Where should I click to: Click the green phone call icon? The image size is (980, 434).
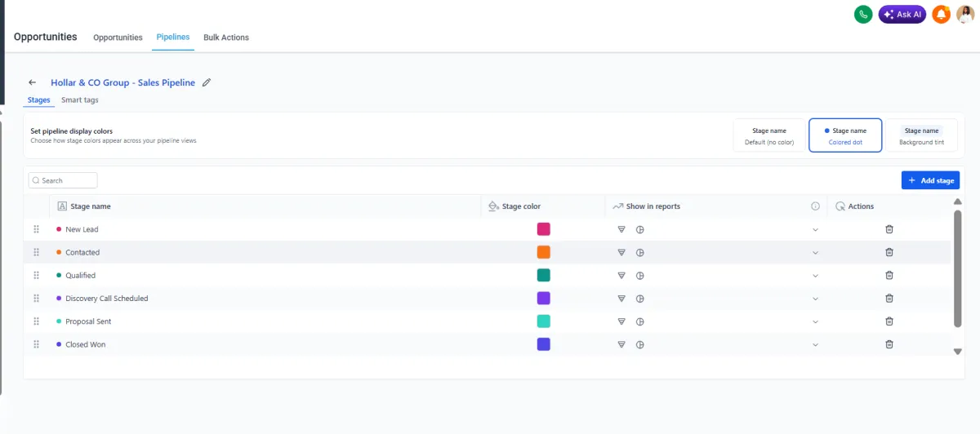pos(863,14)
